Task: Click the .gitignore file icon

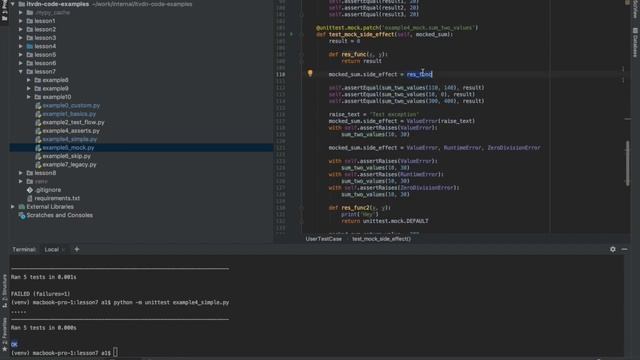Action: [x=30, y=190]
